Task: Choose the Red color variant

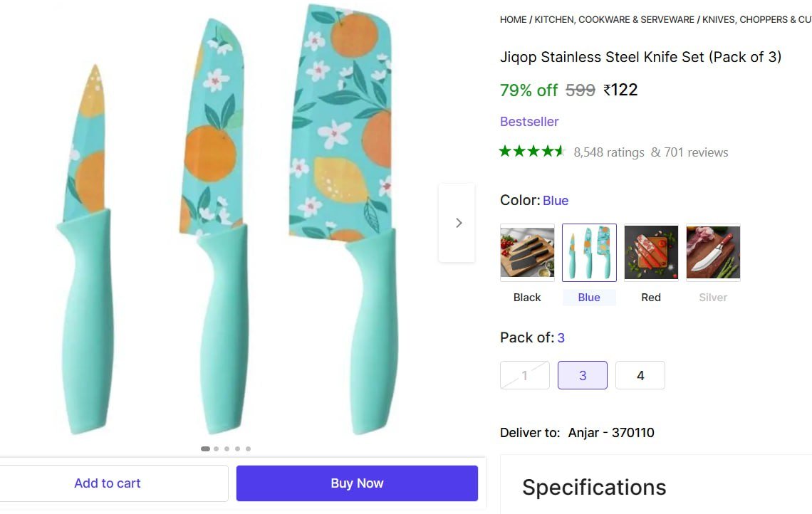Action: [x=651, y=253]
